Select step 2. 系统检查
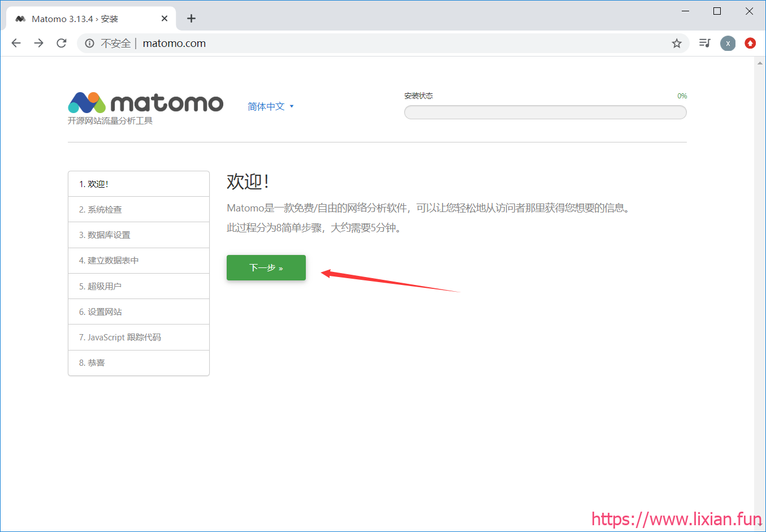 coord(139,209)
